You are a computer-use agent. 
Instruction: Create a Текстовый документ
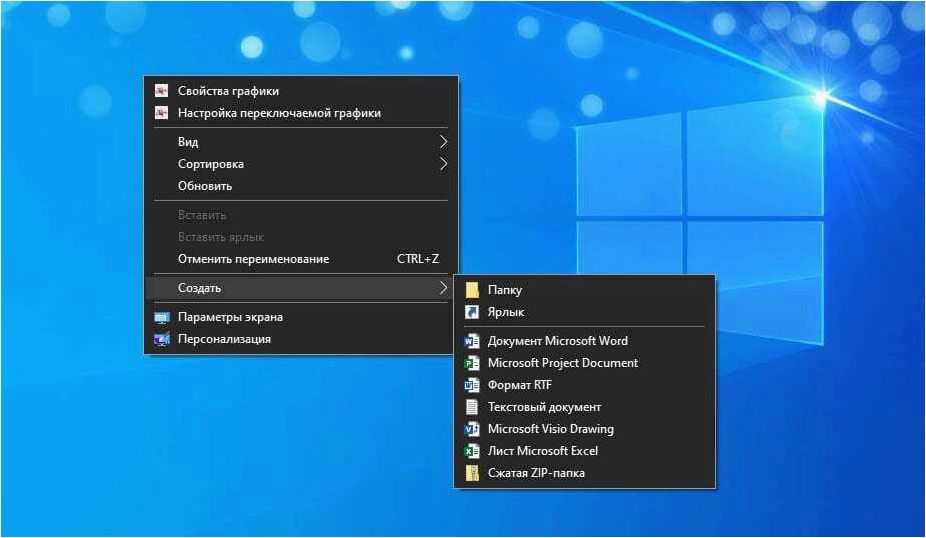click(x=585, y=407)
